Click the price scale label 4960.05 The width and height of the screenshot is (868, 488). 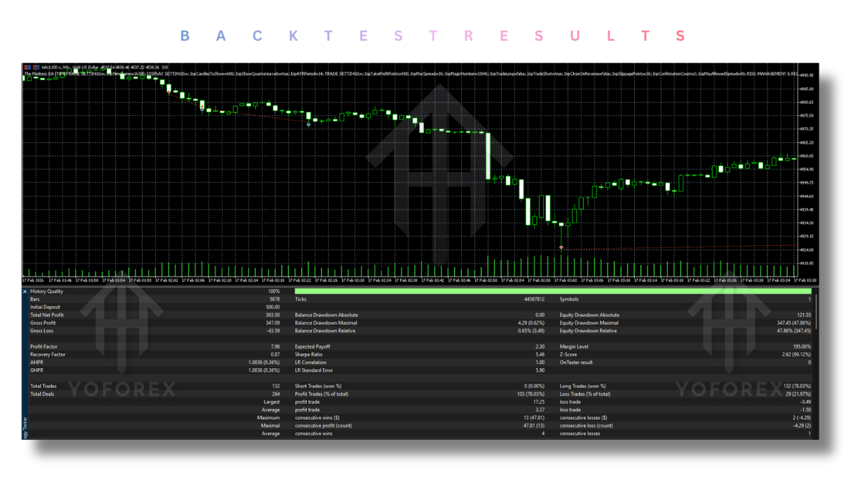click(807, 155)
